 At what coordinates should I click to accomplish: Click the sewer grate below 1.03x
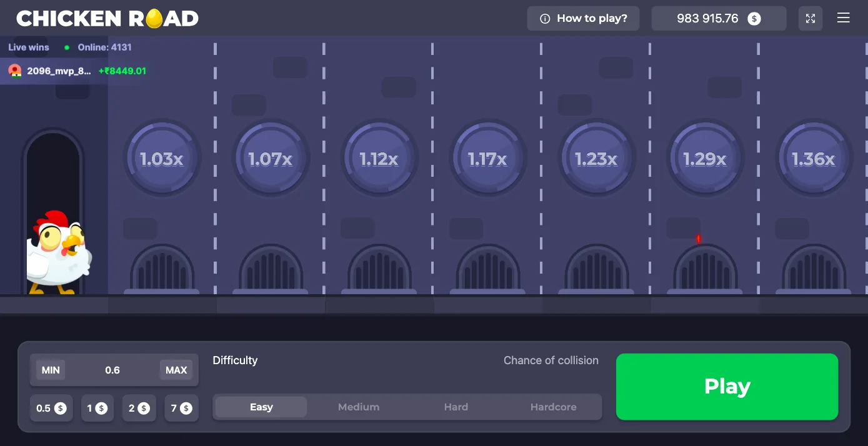click(162, 269)
